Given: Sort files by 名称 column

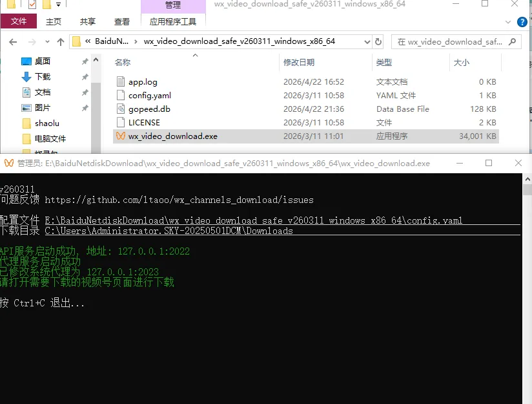Looking at the screenshot, I should click(x=123, y=63).
